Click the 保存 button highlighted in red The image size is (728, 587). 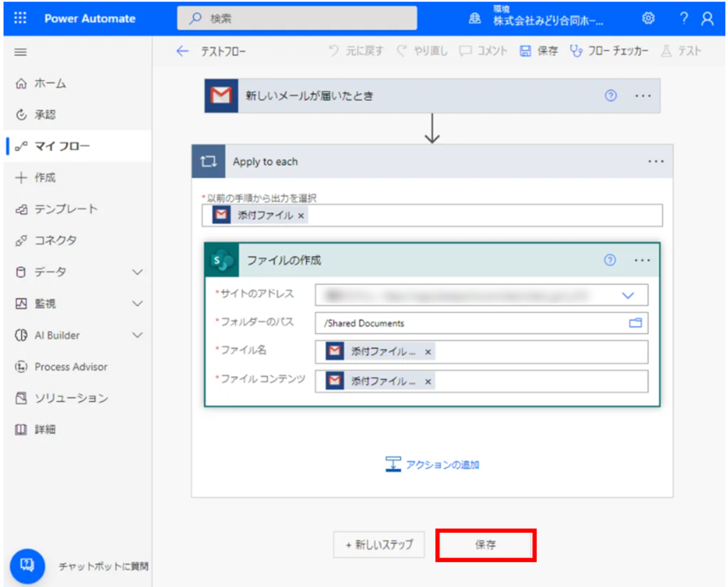tap(486, 545)
